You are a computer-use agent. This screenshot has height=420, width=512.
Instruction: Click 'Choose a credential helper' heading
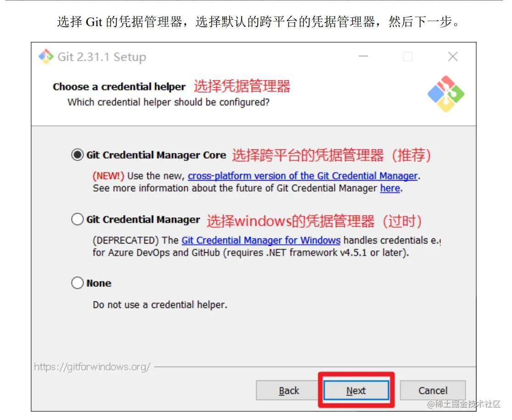pyautogui.click(x=119, y=86)
